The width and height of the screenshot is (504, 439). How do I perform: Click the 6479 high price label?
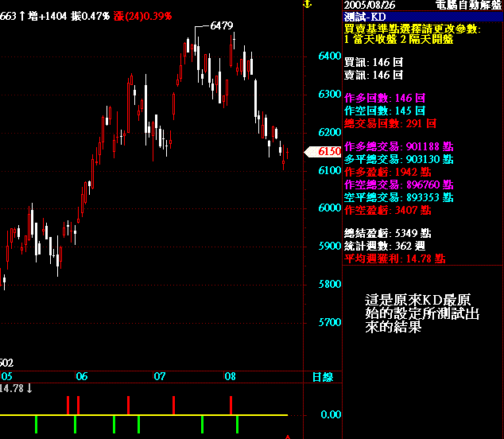click(222, 25)
